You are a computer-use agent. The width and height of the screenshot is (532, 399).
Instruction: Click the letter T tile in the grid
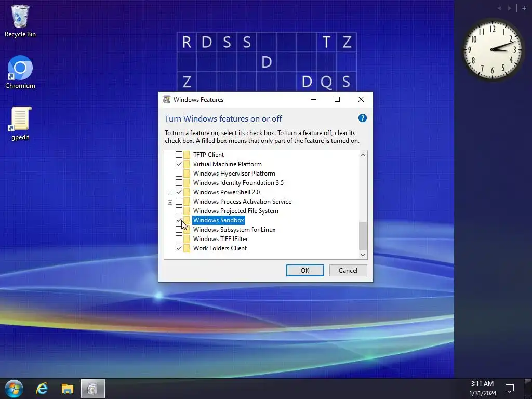tap(326, 42)
